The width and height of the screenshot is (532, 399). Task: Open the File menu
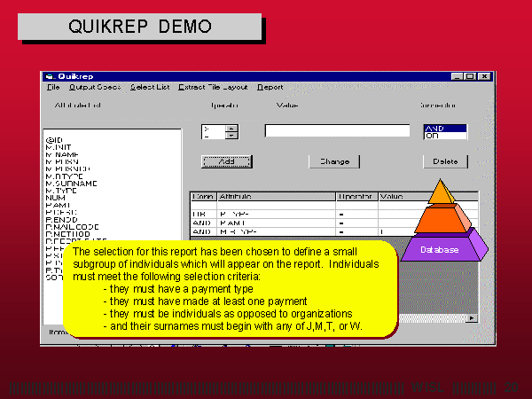pos(52,88)
